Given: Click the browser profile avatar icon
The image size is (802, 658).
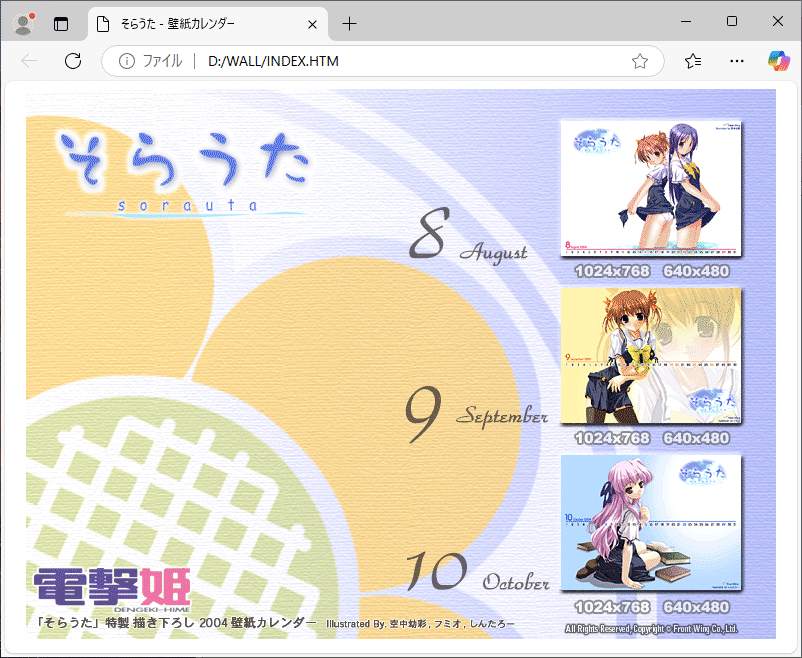Looking at the screenshot, I should 22,21.
